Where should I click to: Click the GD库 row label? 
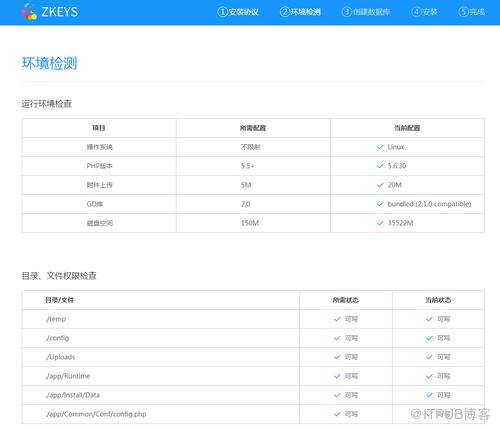95,204
